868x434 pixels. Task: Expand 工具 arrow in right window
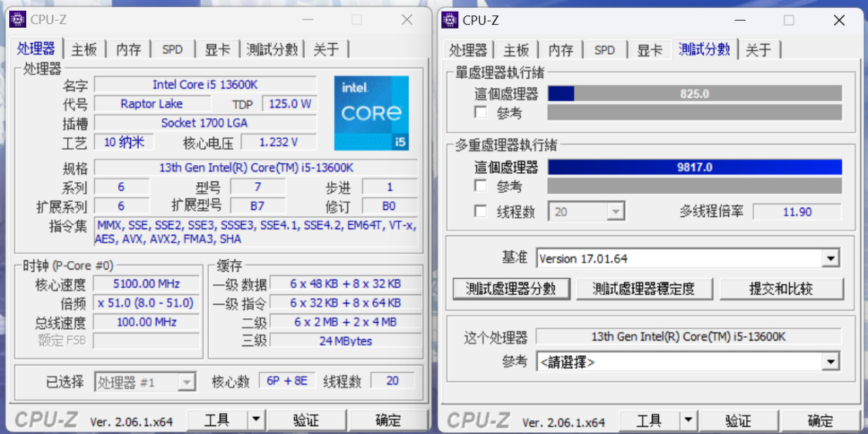(687, 419)
